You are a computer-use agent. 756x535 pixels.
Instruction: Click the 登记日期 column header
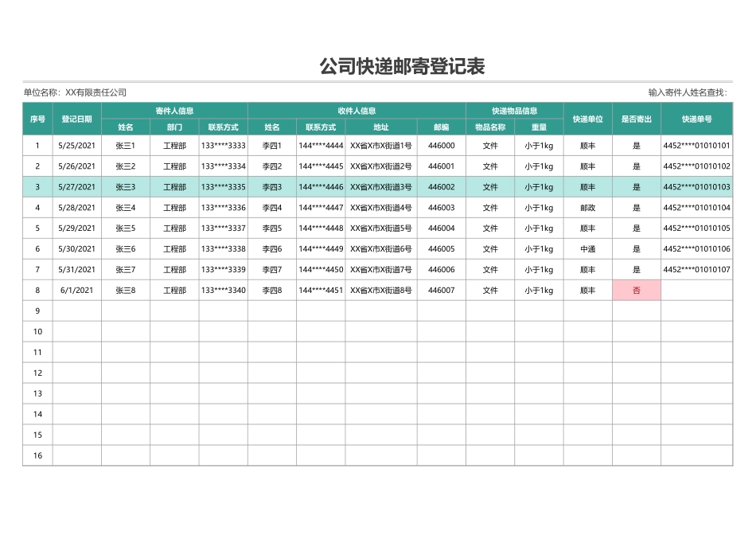[78, 119]
